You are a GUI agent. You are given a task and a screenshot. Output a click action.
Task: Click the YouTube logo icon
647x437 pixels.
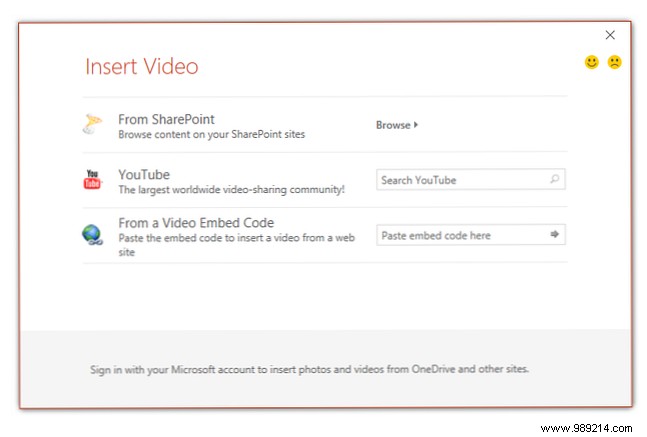[x=92, y=179]
